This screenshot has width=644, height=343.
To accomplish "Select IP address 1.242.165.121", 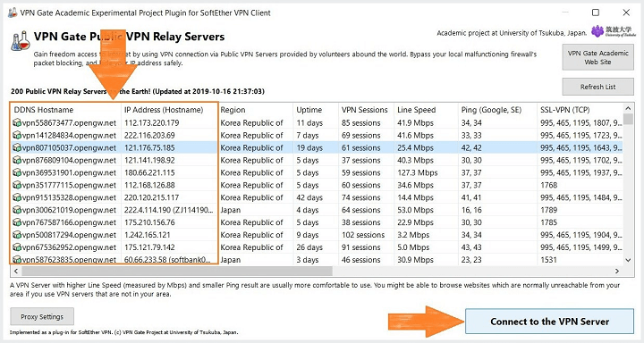I will click(148, 235).
